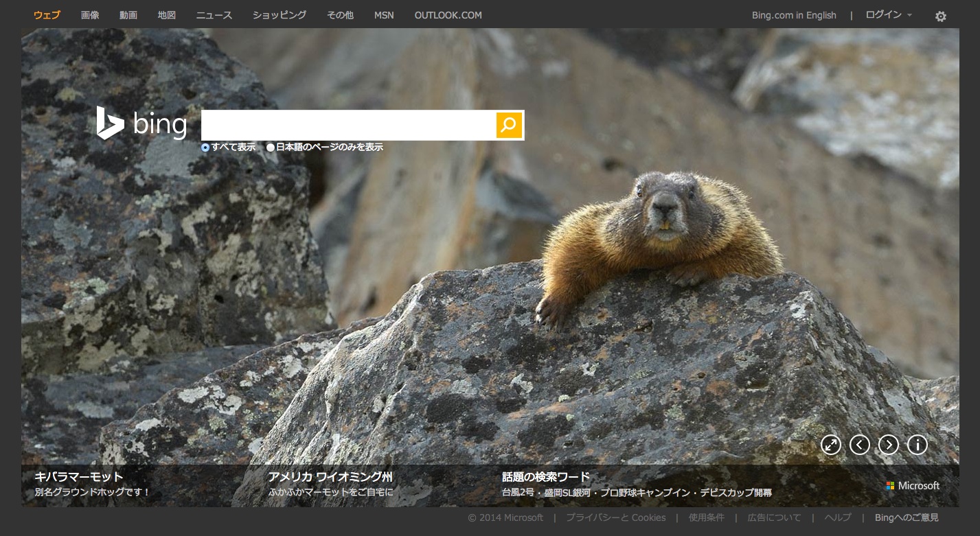Show image info with the i icon
This screenshot has width=980, height=536.
918,445
